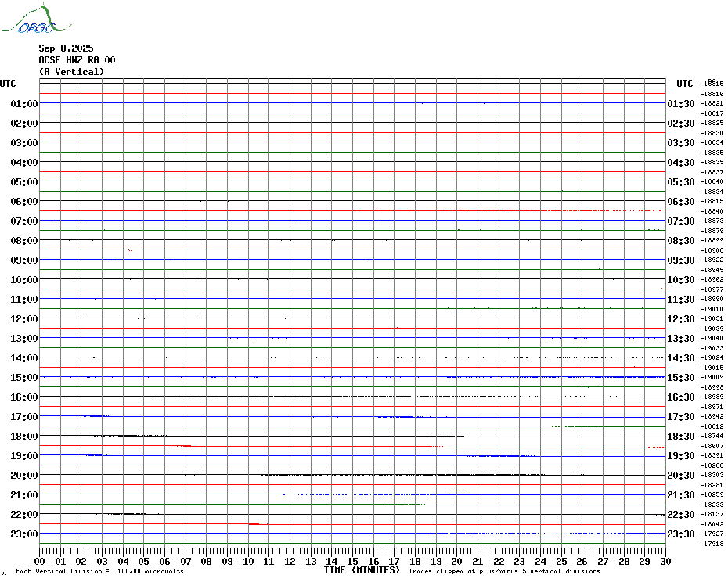The width and height of the screenshot is (728, 582).
Task: Click the 'UTC' label on the right axis
Action: [684, 84]
